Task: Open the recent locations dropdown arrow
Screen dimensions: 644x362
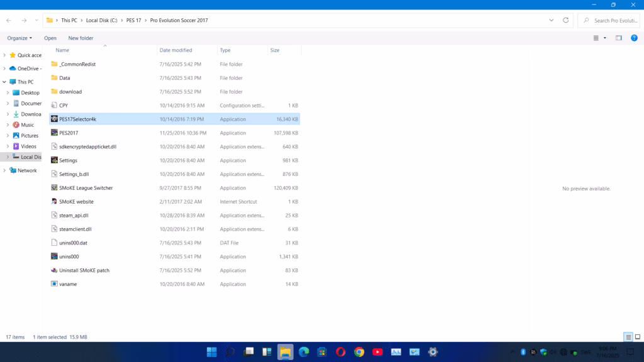Action: click(36, 20)
